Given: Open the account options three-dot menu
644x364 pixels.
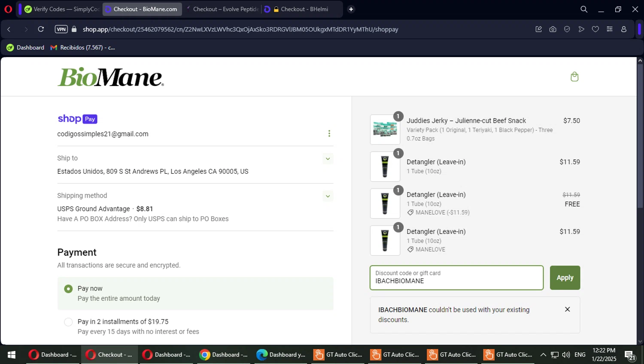Looking at the screenshot, I should click(329, 134).
